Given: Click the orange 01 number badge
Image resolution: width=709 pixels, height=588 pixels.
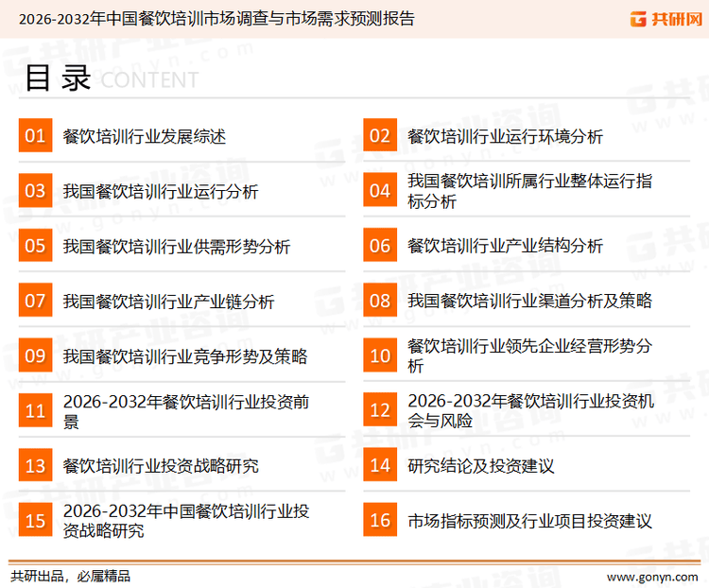Looking at the screenshot, I should click(35, 136).
